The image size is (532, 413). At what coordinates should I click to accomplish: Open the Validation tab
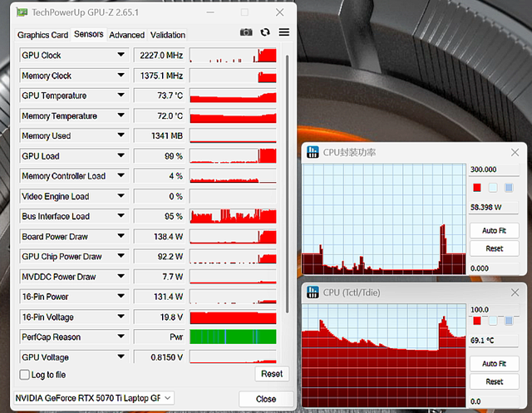pos(167,35)
